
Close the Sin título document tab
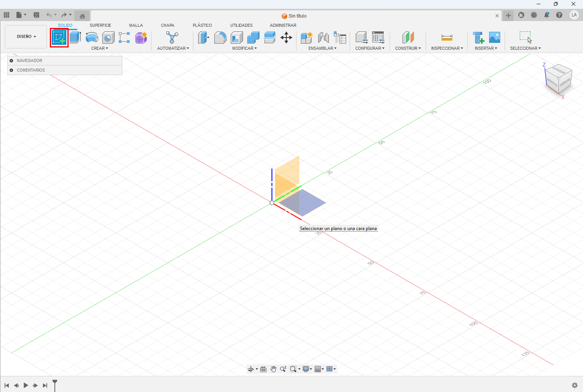coord(497,16)
